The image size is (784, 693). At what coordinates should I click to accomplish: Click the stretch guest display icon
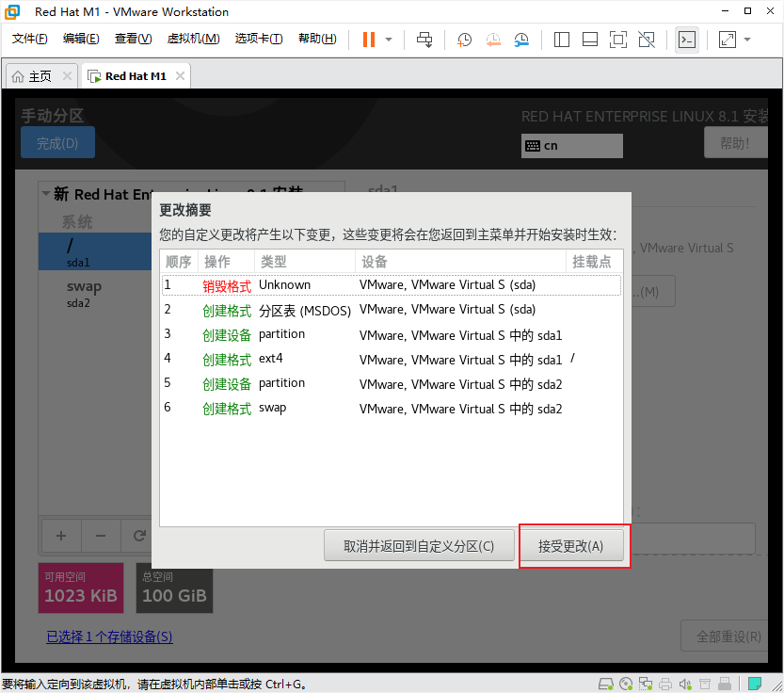(x=727, y=40)
